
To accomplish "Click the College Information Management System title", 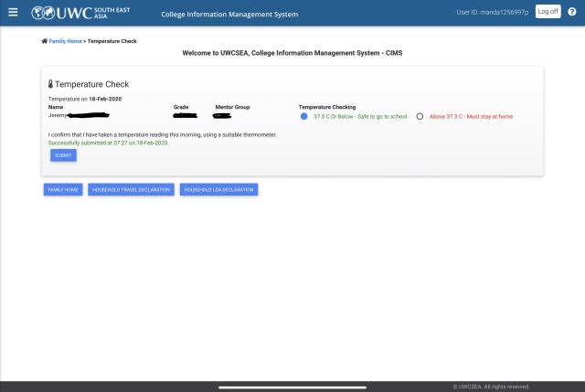I will [229, 15].
